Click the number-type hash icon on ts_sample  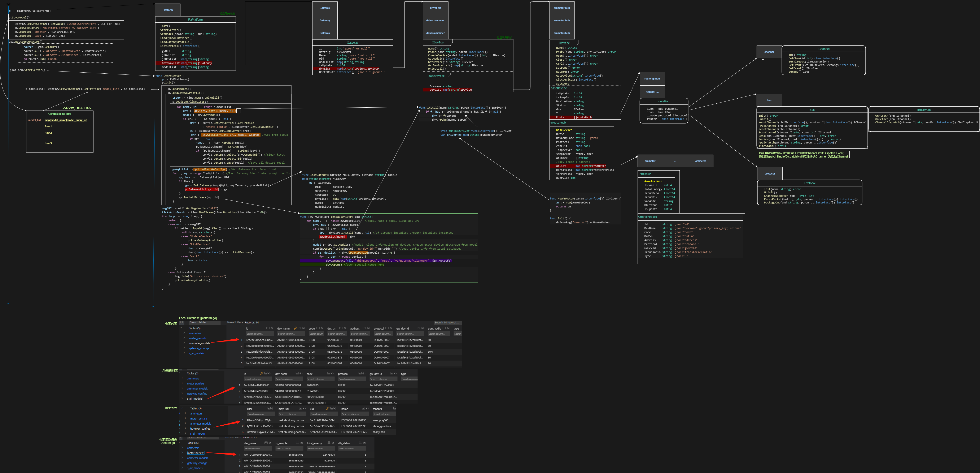click(298, 443)
